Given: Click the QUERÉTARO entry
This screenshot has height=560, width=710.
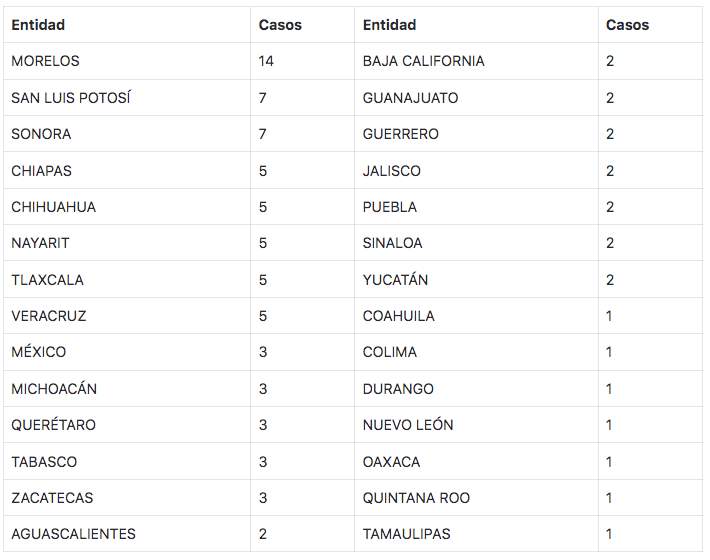Looking at the screenshot, I should [x=54, y=425].
